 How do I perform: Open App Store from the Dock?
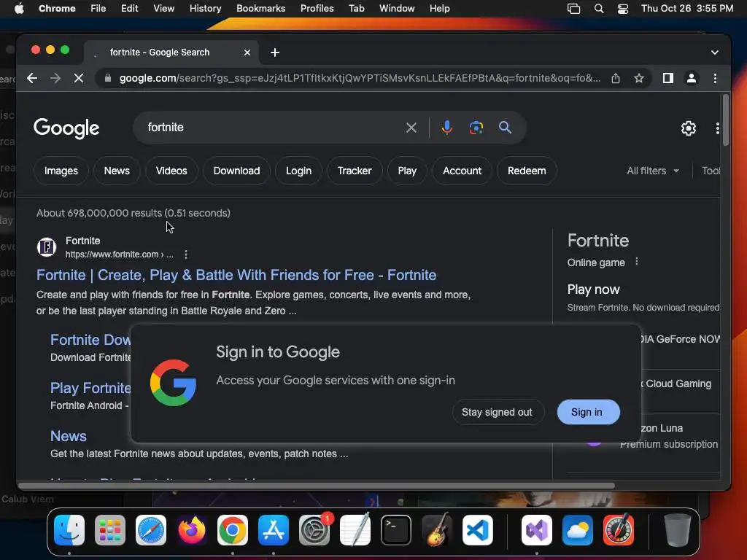(274, 529)
